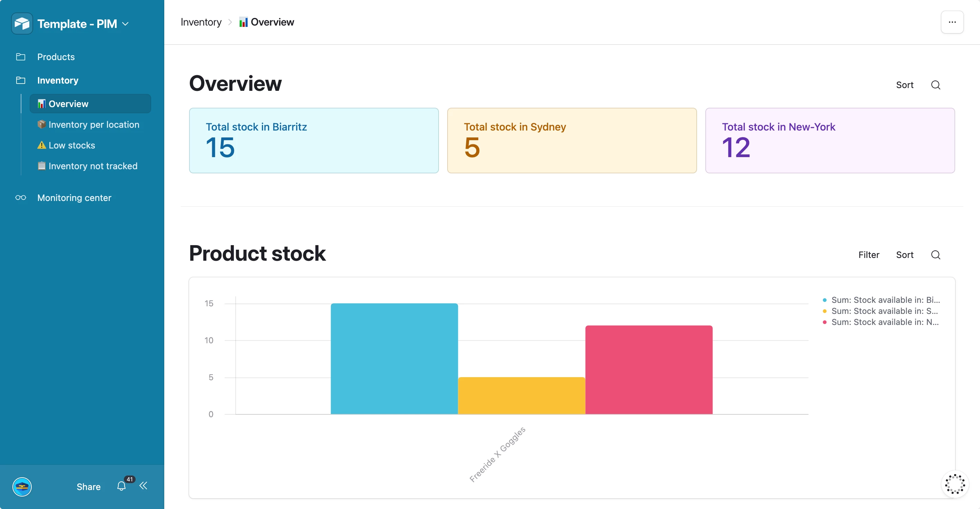Click the Template - PIM workspace logo
Screen dimensions: 980x509
pyautogui.click(x=22, y=23)
